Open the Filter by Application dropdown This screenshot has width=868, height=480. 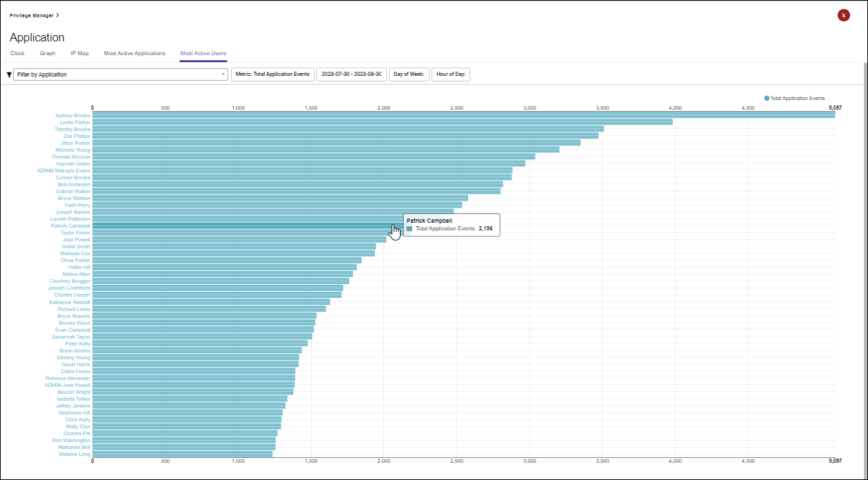(121, 74)
